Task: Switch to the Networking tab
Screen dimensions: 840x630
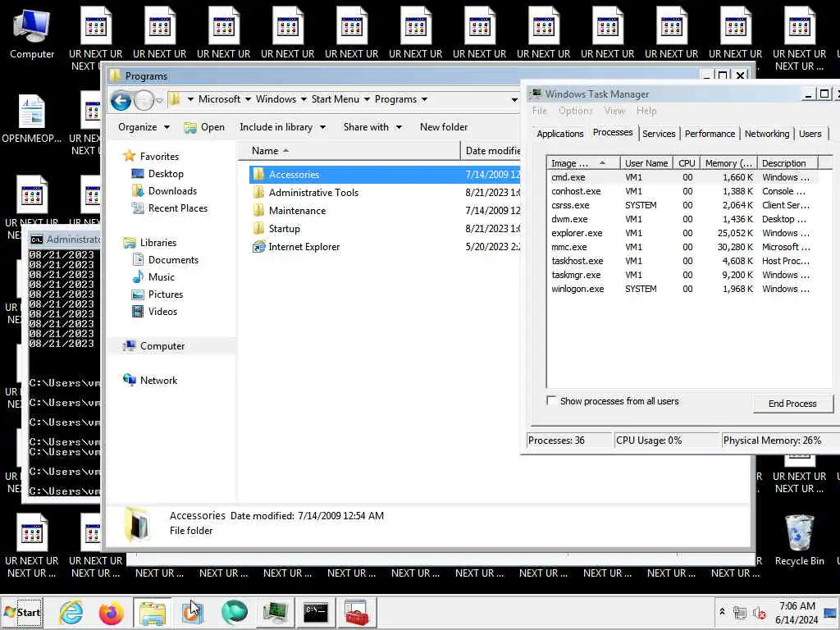Action: click(767, 134)
